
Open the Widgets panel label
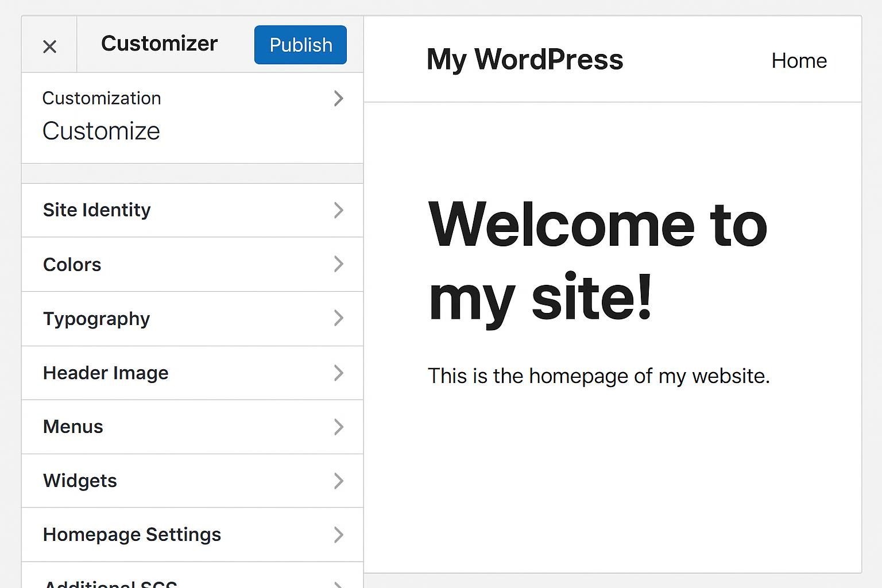80,481
